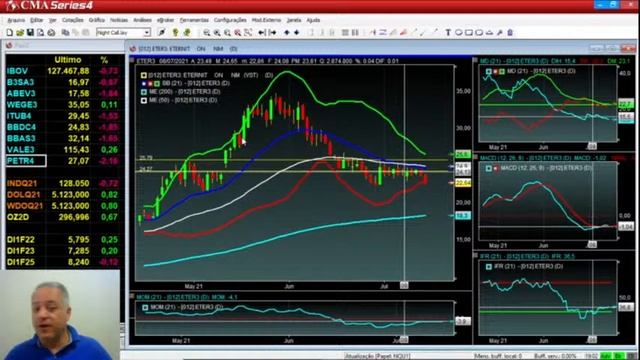Select the DI1F25 row in the watchlist

click(64, 262)
